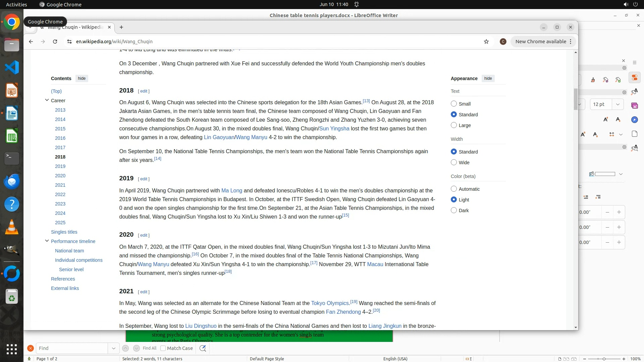Click in the Find text field
Viewport: 644px width, 362px height.
[x=72, y=348]
